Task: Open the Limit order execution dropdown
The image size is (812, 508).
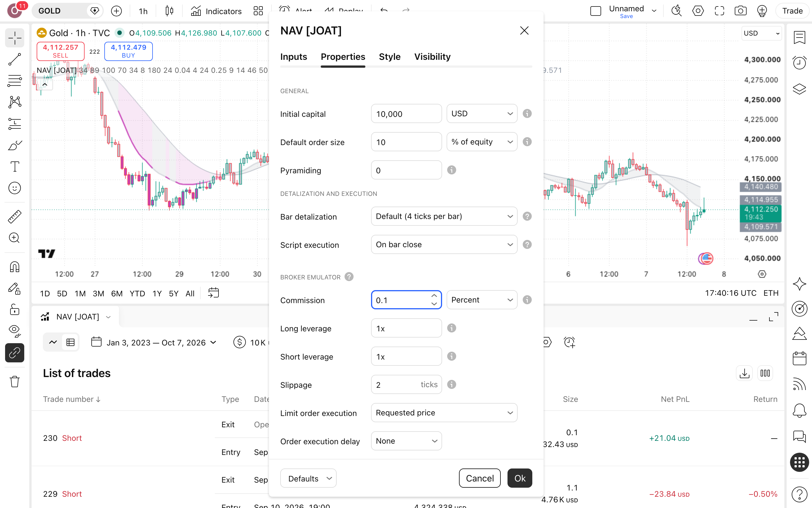Action: coord(444,413)
